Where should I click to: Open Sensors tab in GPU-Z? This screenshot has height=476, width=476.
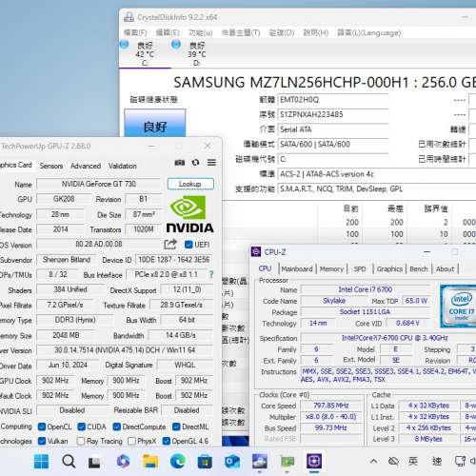pos(51,166)
